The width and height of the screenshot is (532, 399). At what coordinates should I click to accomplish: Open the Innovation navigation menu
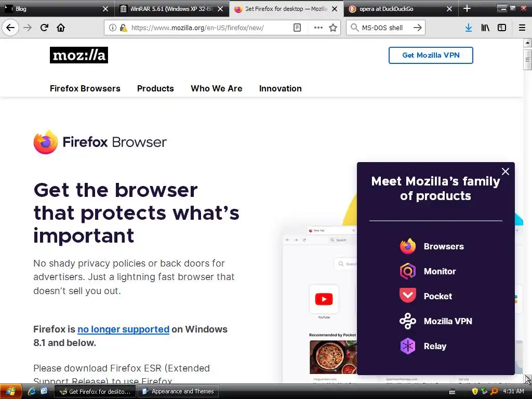pyautogui.click(x=280, y=88)
